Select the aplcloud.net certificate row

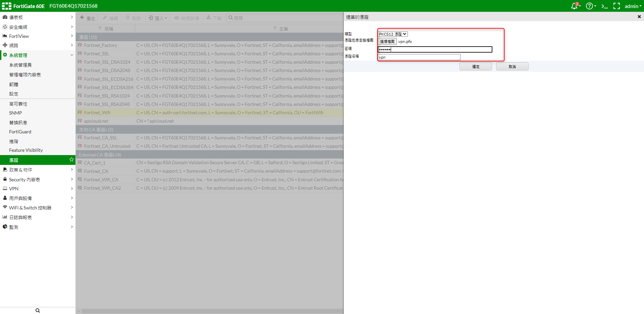[x=210, y=121]
